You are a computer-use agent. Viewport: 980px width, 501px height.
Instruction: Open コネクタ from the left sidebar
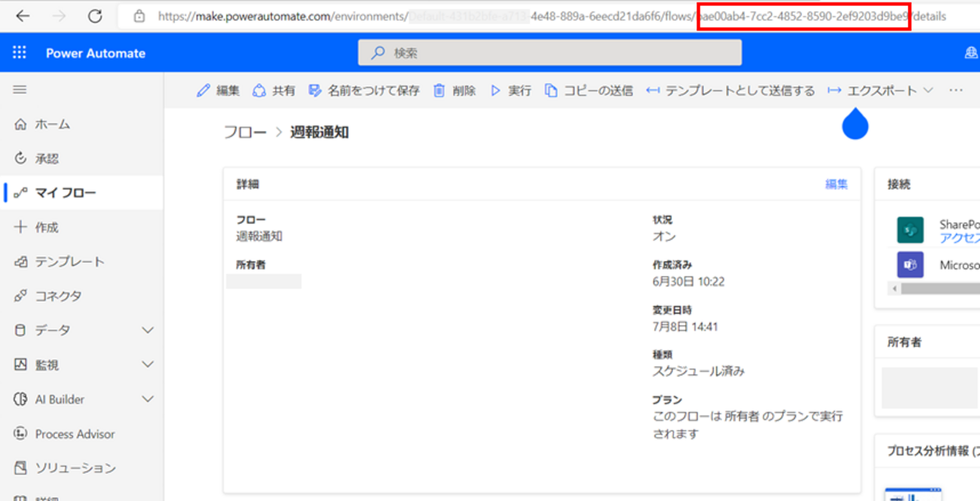tap(57, 295)
